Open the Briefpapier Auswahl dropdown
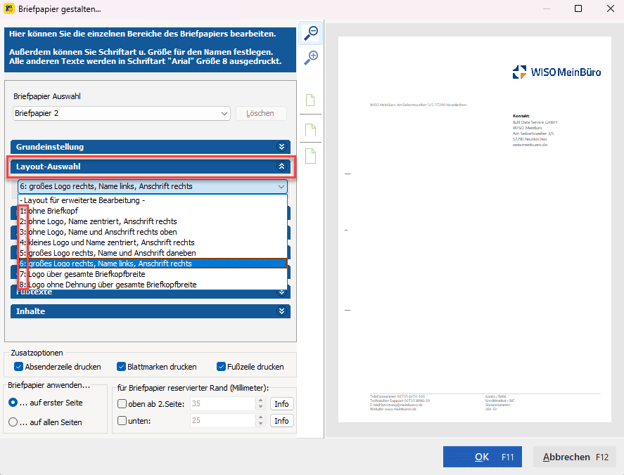Viewport: 624px width, 475px height. tap(225, 114)
